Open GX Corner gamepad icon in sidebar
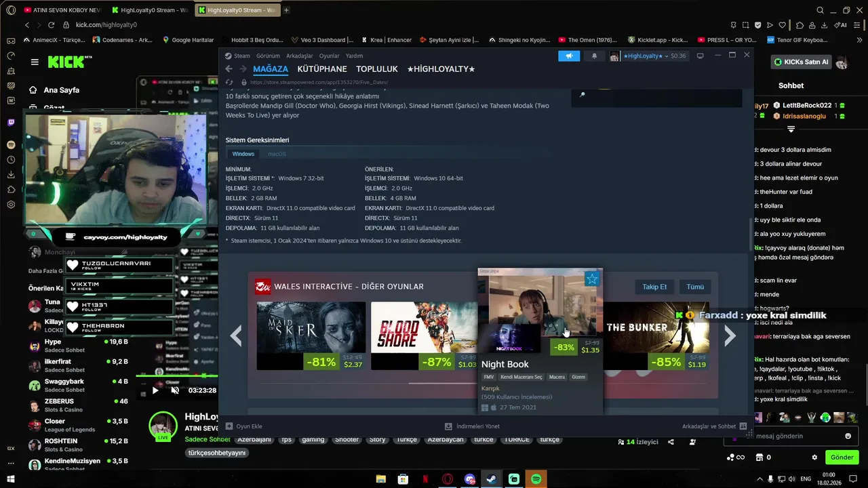Image resolution: width=868 pixels, height=488 pixels. click(x=11, y=41)
